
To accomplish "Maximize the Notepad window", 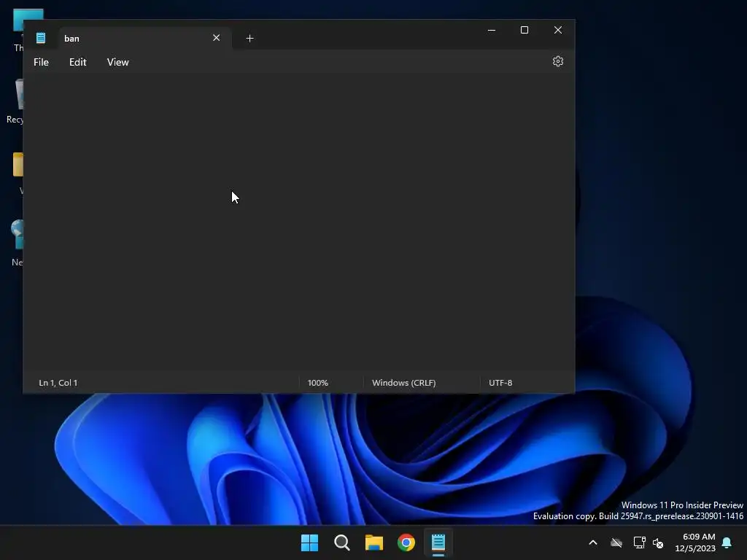I will tap(525, 30).
